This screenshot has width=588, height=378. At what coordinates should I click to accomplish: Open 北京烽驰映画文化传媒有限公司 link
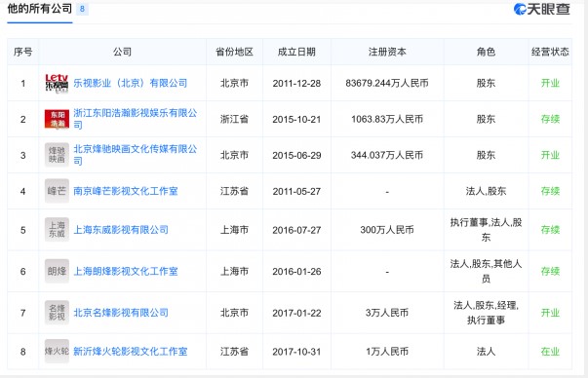click(x=135, y=155)
